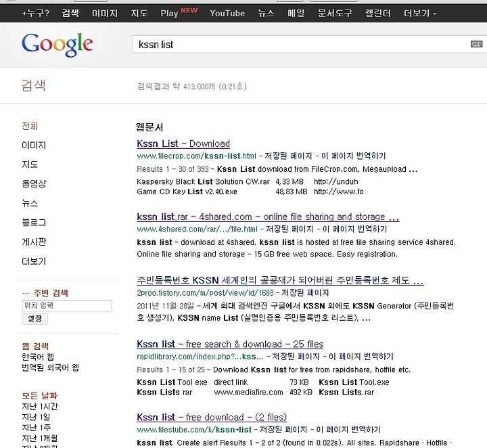Open kssn list.rar 4shared result

pyautogui.click(x=268, y=217)
